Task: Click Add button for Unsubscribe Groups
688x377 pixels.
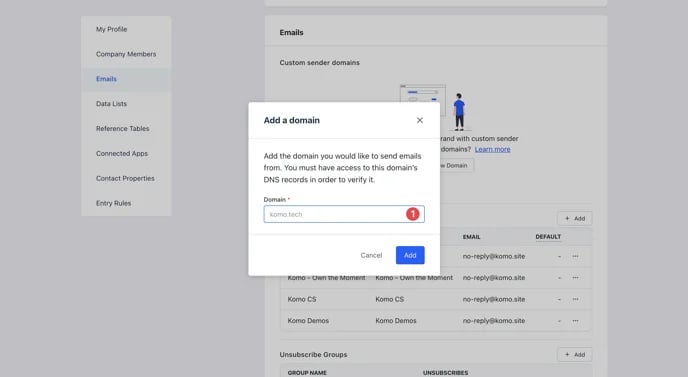Action: [x=575, y=354]
